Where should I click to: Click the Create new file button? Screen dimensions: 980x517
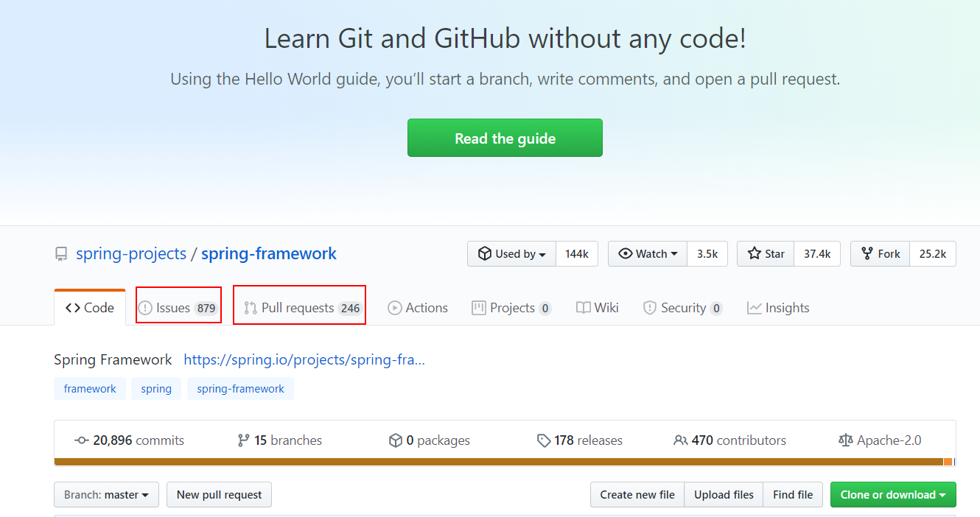click(637, 495)
